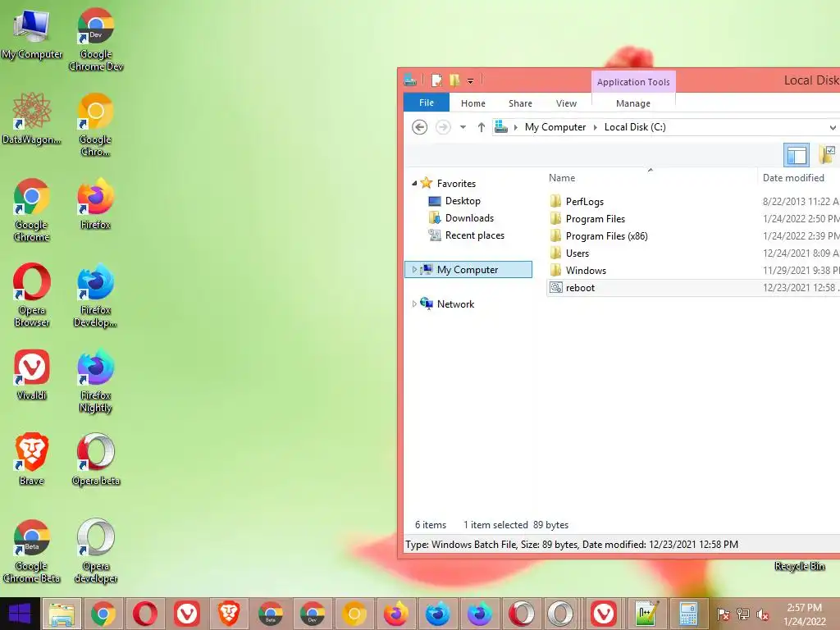Launch Google Chrome Dev from desktop
840x630 pixels.
96,39
